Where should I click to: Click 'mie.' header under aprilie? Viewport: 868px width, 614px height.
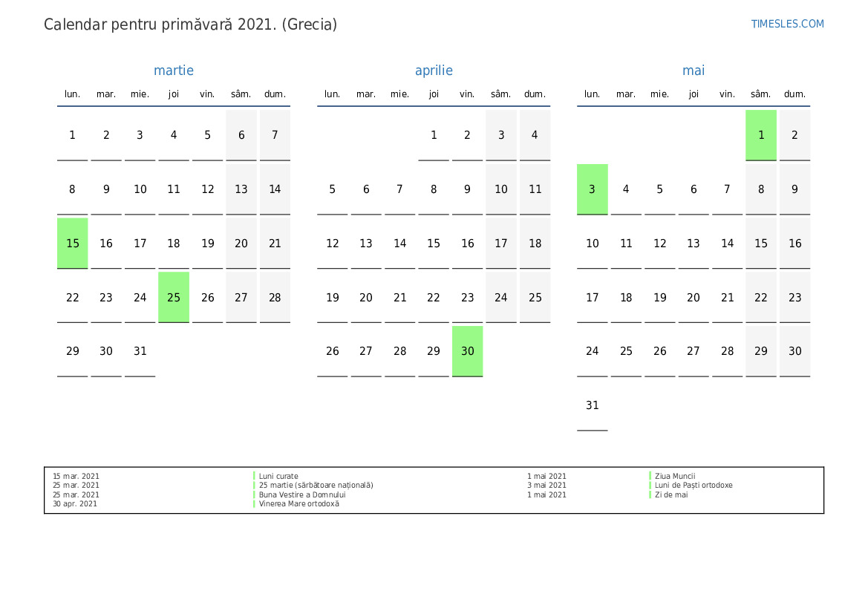click(x=399, y=94)
